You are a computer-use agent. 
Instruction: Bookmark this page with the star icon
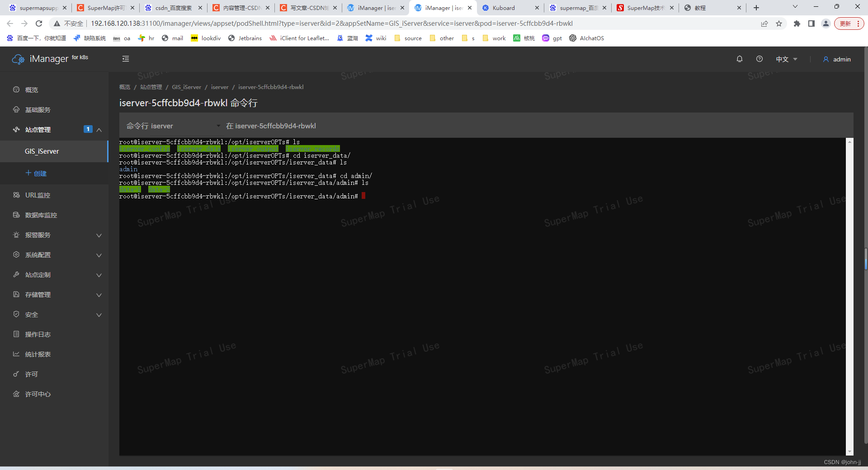(779, 23)
